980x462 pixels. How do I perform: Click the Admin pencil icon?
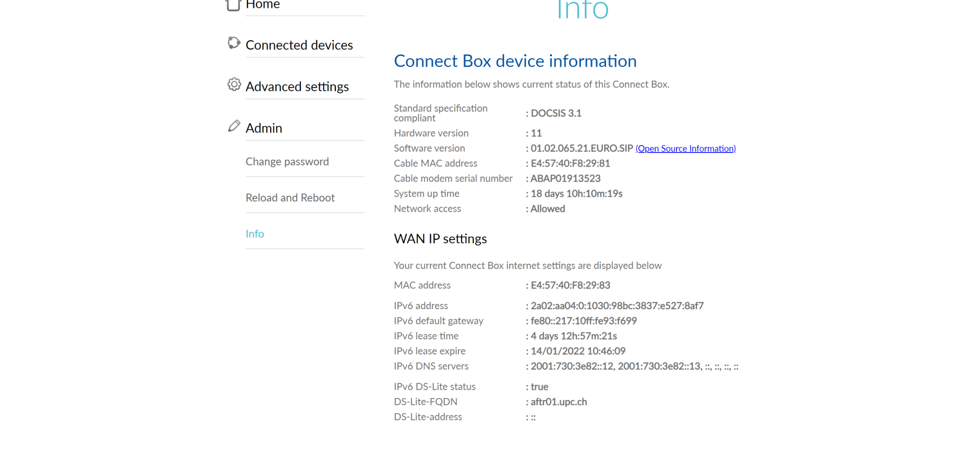tap(234, 126)
